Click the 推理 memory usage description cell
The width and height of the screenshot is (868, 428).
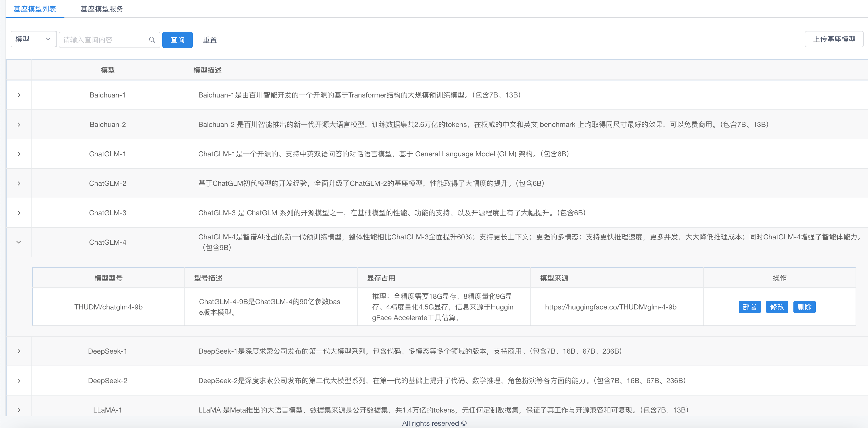pyautogui.click(x=444, y=307)
